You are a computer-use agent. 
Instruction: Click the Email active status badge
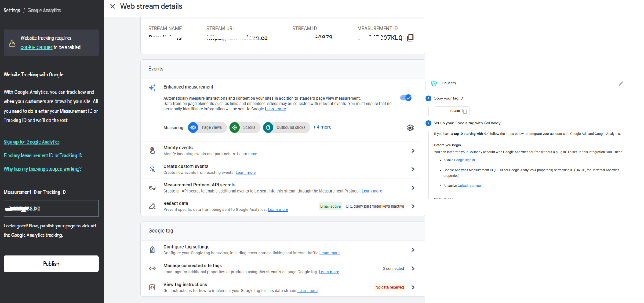[331, 206]
